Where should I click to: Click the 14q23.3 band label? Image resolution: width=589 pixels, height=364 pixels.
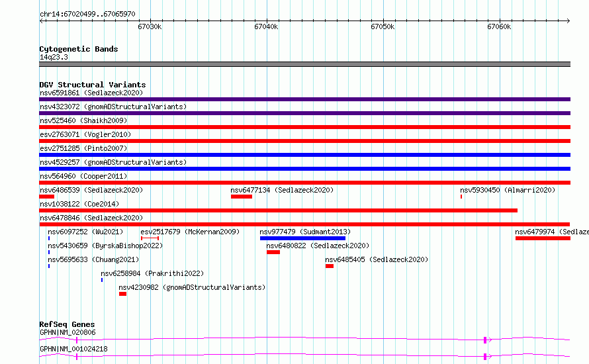[54, 57]
